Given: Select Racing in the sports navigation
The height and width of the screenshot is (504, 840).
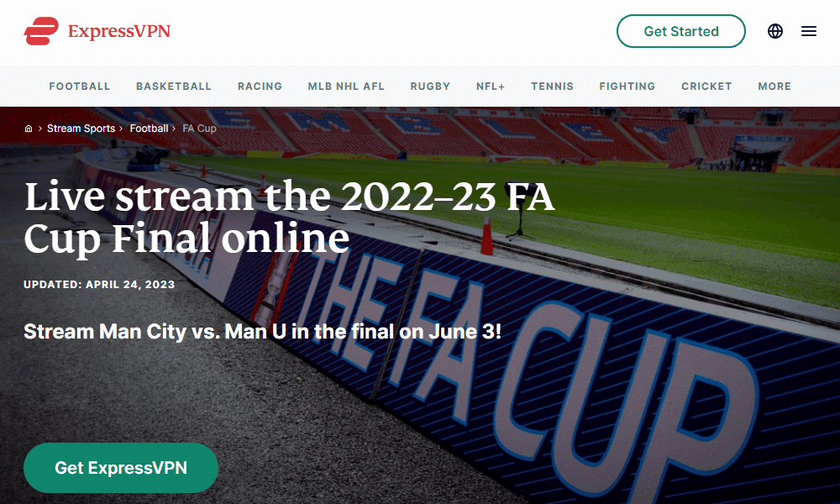Looking at the screenshot, I should [260, 87].
